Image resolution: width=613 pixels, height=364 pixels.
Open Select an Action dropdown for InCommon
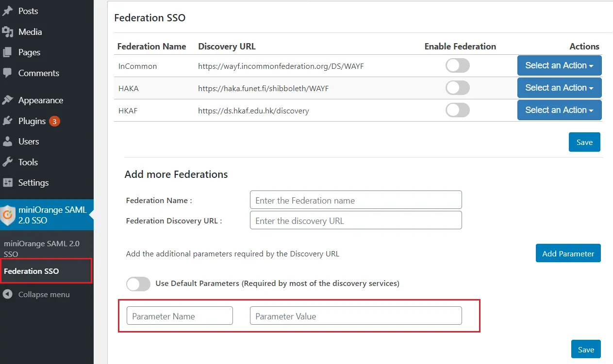click(x=559, y=65)
